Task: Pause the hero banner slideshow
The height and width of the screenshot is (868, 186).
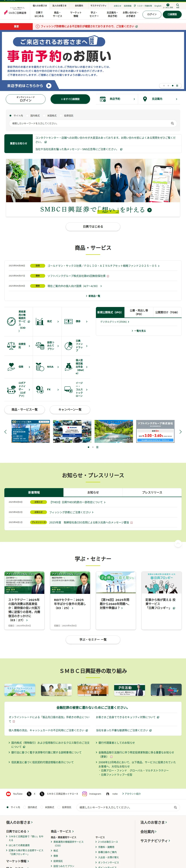Action: tap(177, 86)
